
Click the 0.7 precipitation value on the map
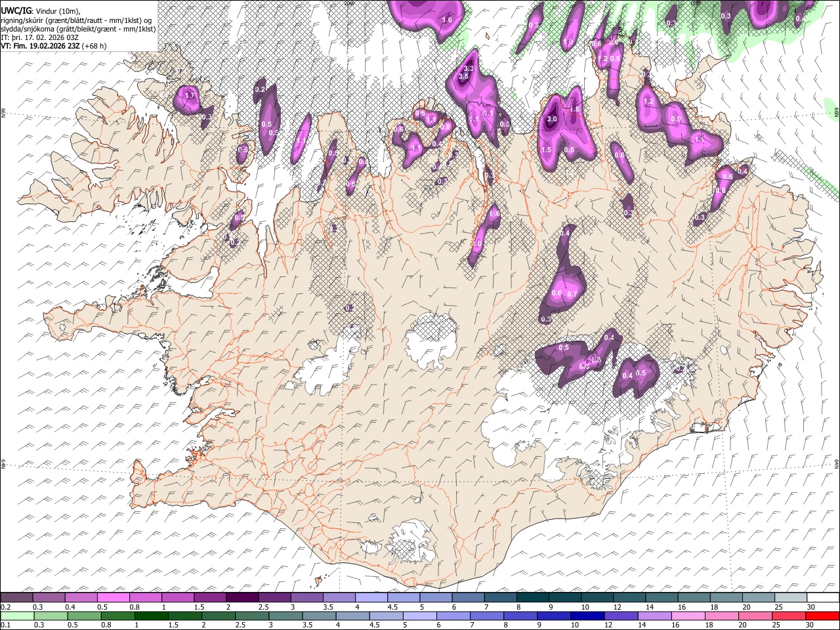572,295
